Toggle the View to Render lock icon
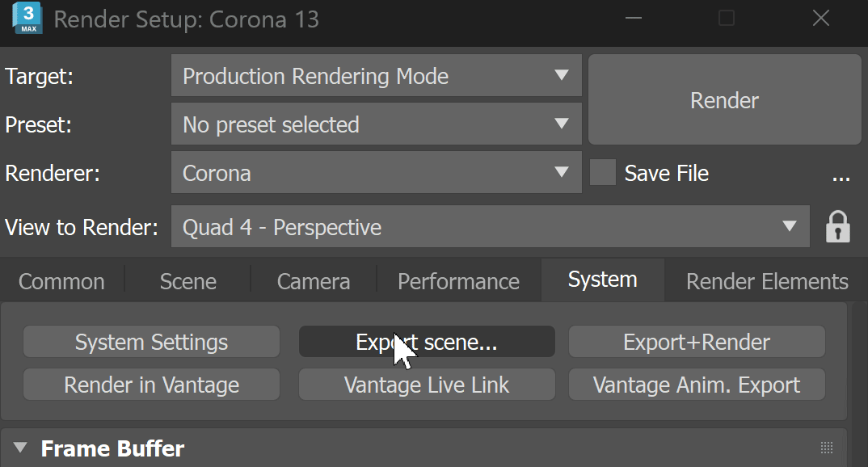This screenshot has height=467, width=868. (x=837, y=227)
